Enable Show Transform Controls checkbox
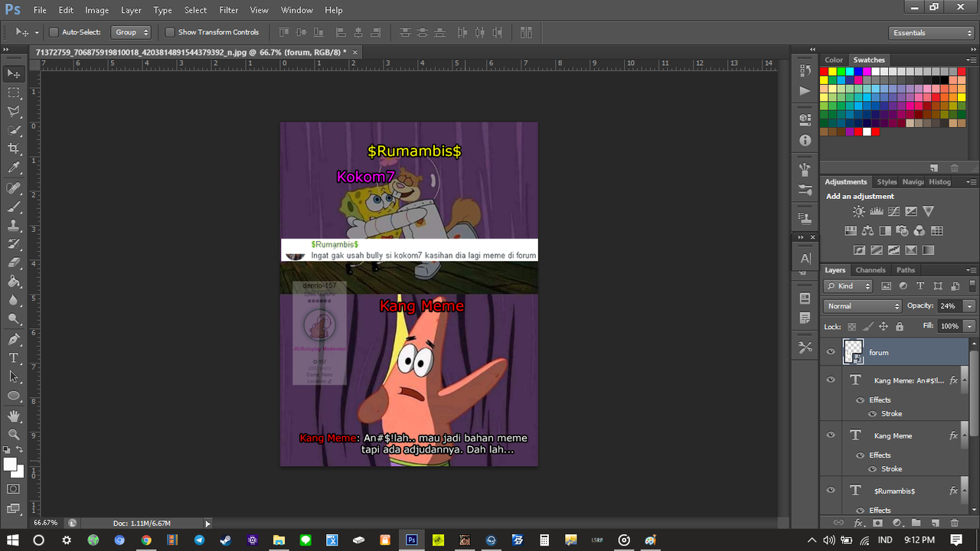The height and width of the screenshot is (551, 980). (x=170, y=33)
